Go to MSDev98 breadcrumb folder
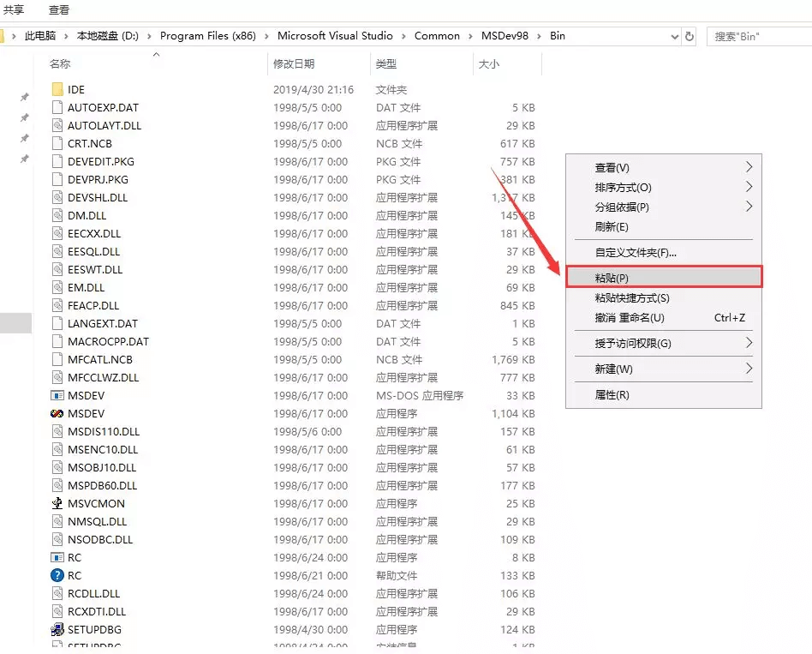Screen dimensions: 812x654 coord(505,36)
